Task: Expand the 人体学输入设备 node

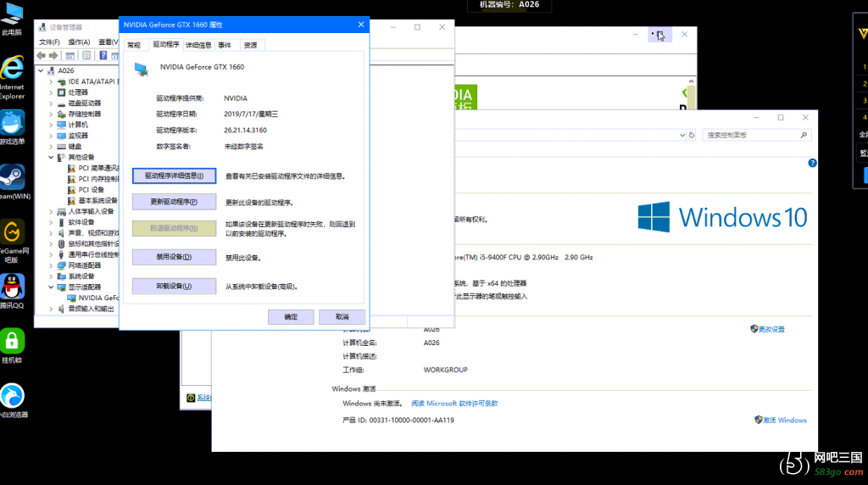Action: coord(51,211)
